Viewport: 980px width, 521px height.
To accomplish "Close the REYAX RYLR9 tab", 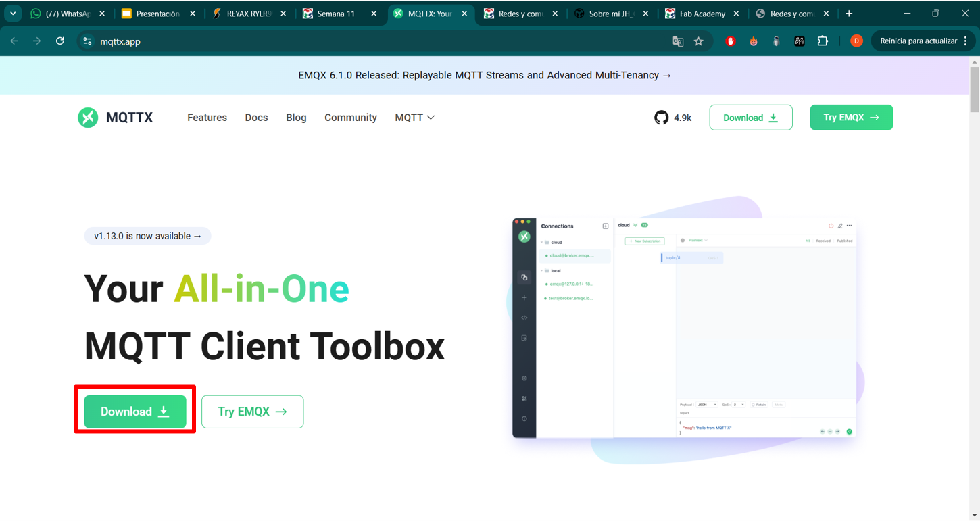I will [x=283, y=14].
